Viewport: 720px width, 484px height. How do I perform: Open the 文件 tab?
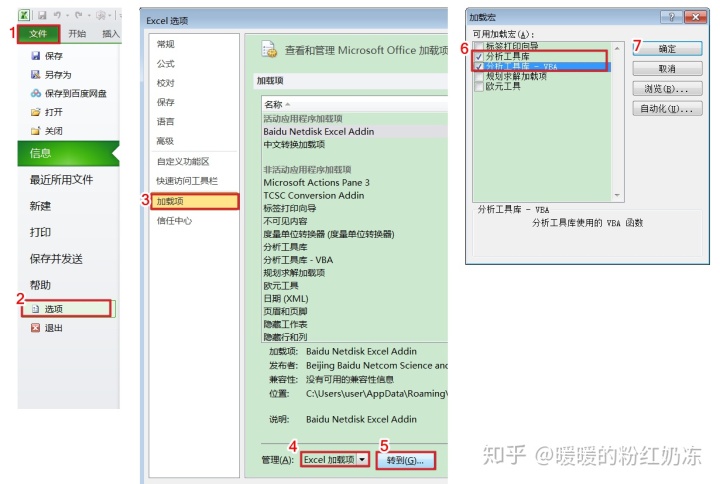coord(38,34)
